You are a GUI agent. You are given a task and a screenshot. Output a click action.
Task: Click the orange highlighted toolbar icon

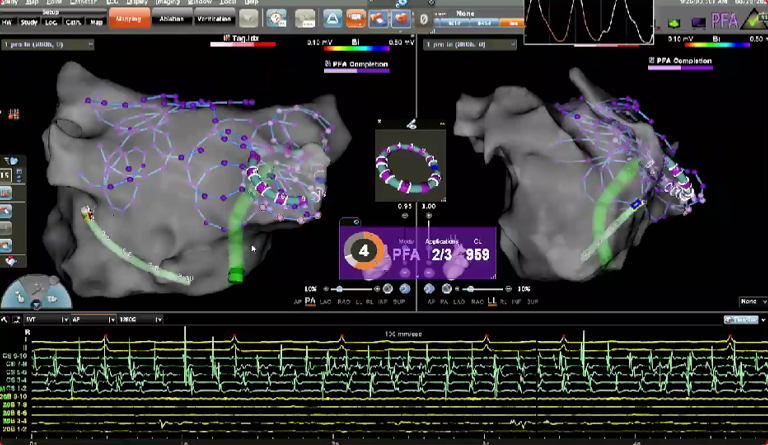coord(354,18)
